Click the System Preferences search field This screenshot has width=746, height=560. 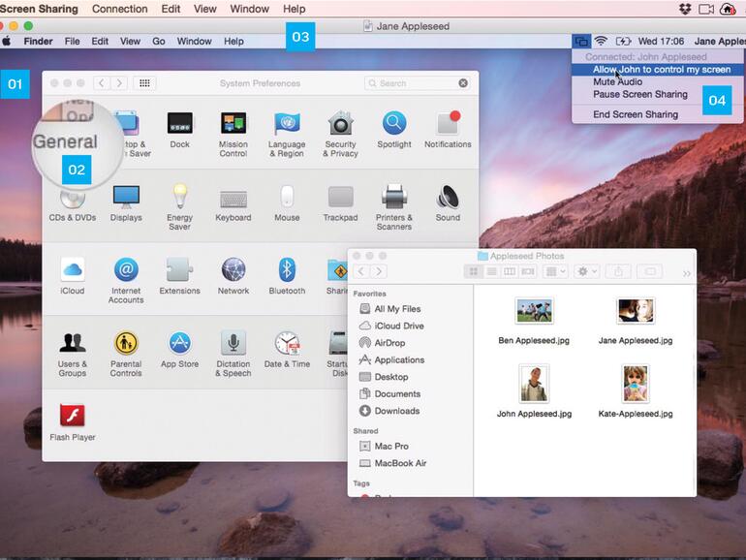coord(418,83)
